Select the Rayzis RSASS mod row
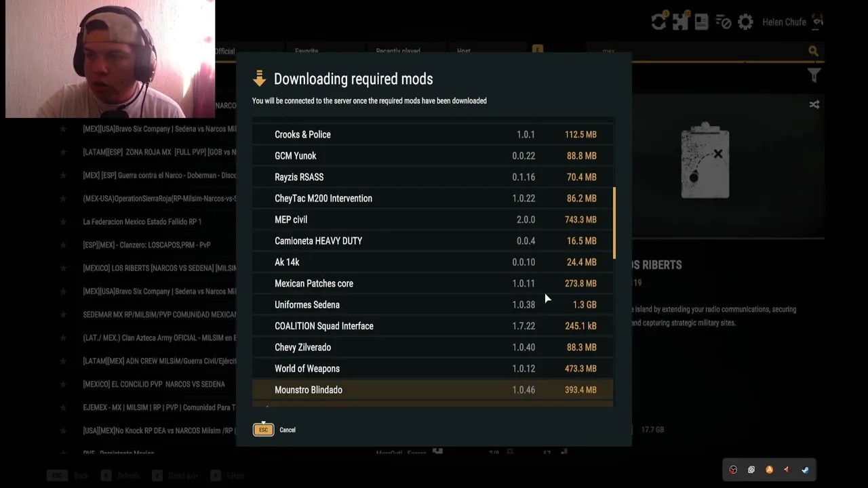 pyautogui.click(x=433, y=177)
